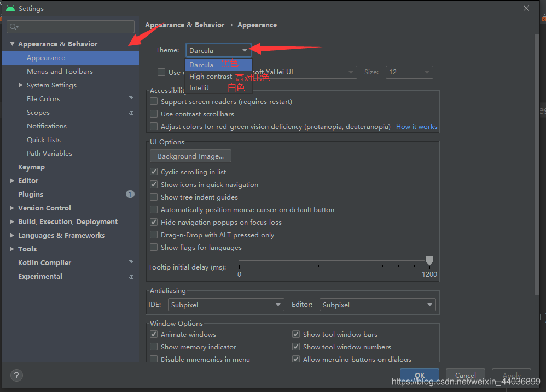This screenshot has height=392, width=546.
Task: Expand the System Settings tree node
Action: click(21, 85)
